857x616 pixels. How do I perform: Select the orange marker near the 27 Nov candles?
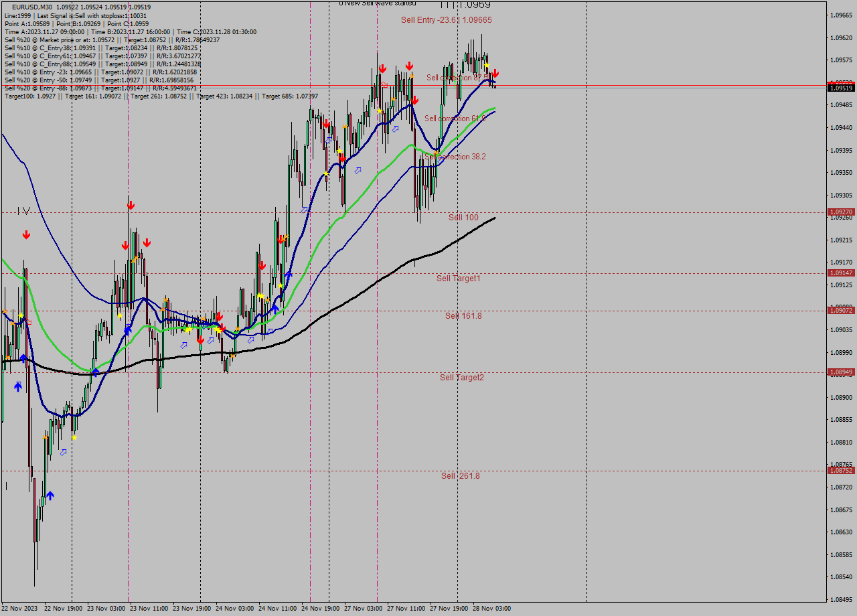[436, 153]
